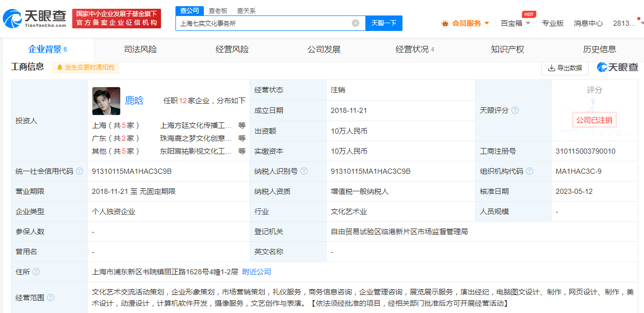Click the export icon in 导出数据
The image size is (644, 313).
pyautogui.click(x=551, y=68)
